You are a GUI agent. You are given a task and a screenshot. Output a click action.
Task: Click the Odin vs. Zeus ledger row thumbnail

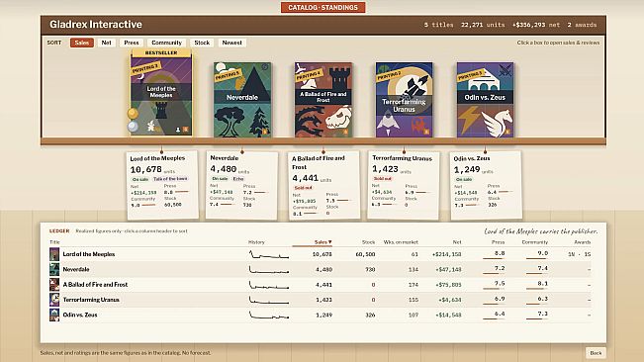point(54,315)
